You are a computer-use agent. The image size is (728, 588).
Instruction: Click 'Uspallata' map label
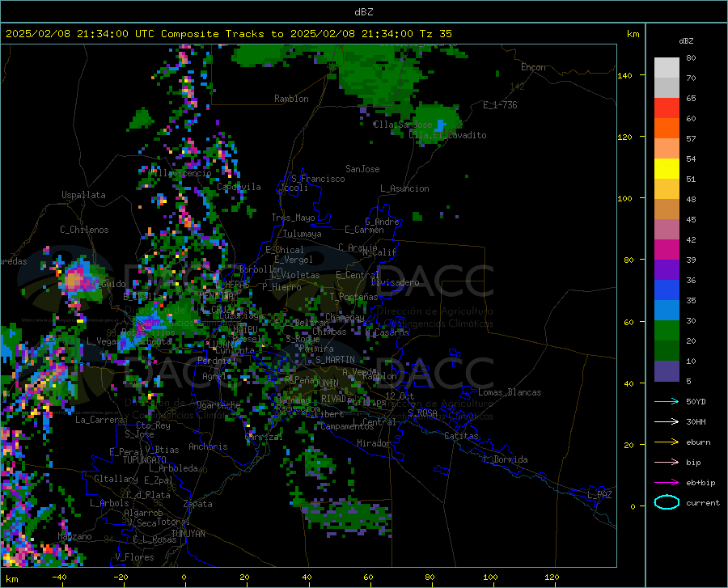point(83,195)
